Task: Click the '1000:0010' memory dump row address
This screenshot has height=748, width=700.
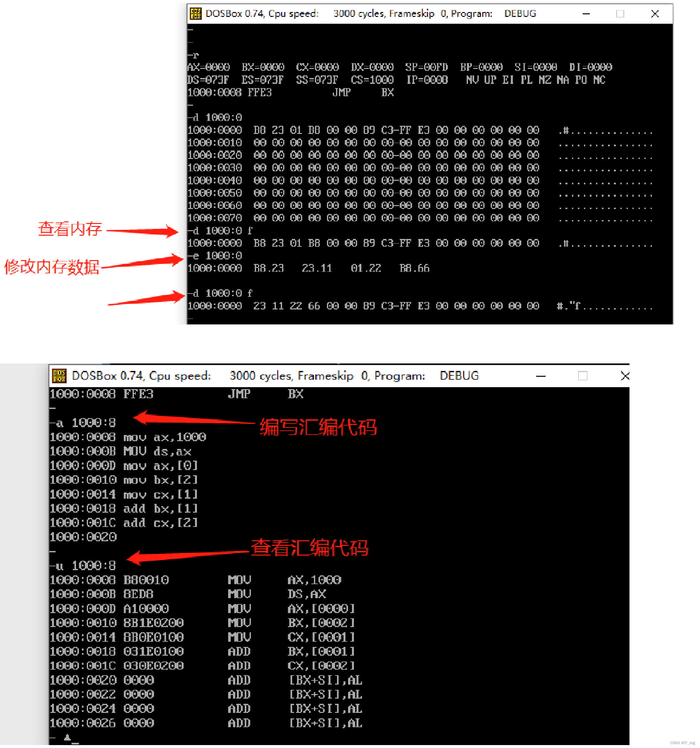Action: coord(215,143)
